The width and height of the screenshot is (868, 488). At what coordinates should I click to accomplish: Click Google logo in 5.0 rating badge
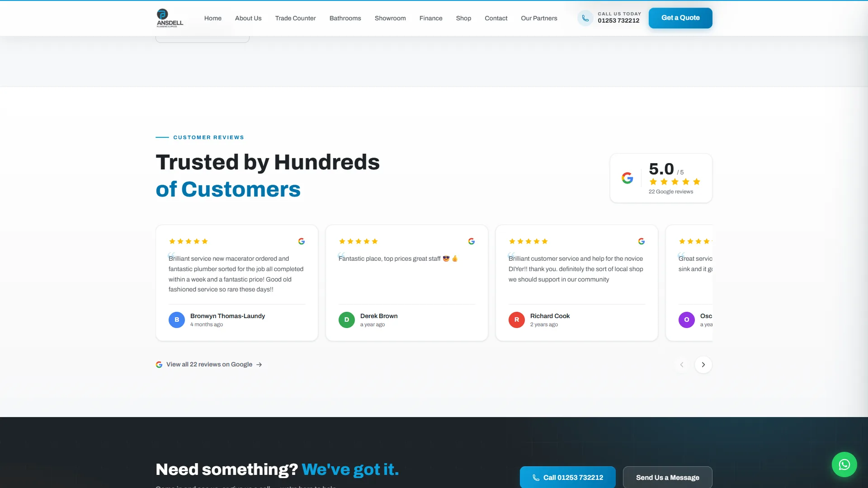(x=627, y=178)
